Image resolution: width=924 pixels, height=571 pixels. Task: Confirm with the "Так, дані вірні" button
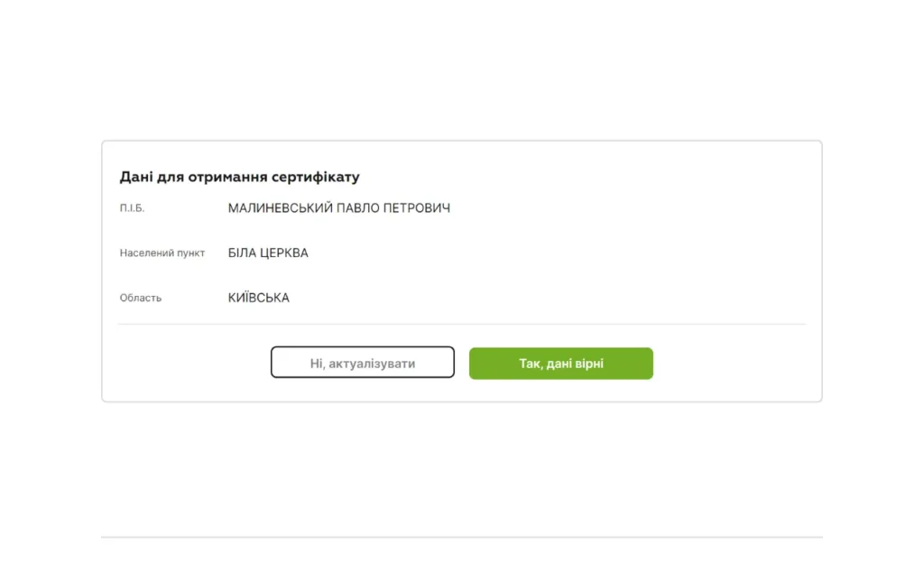pyautogui.click(x=560, y=364)
